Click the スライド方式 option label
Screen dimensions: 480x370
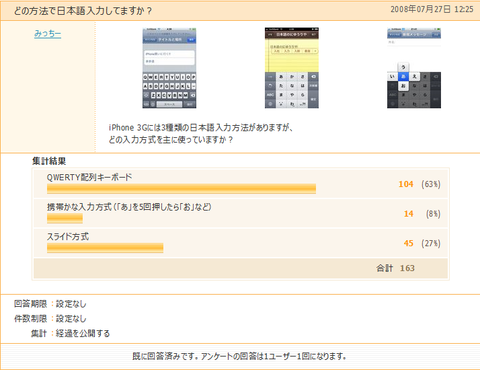[x=68, y=237]
